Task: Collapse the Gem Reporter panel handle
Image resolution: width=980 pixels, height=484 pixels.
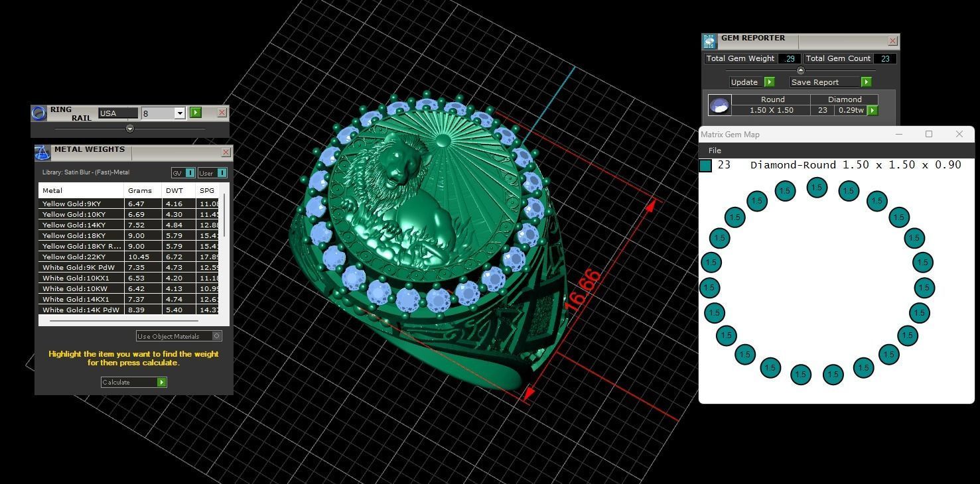Action: pyautogui.click(x=800, y=70)
